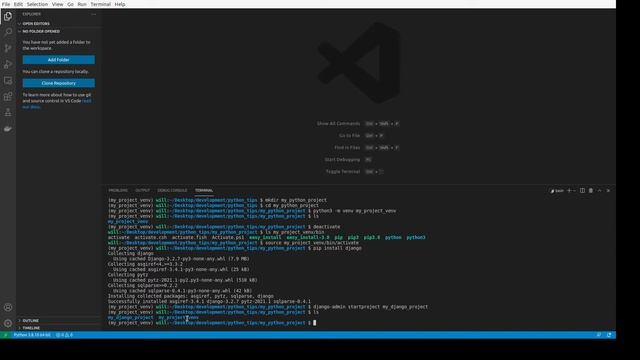Click the new terminal plus icon

coord(569,191)
